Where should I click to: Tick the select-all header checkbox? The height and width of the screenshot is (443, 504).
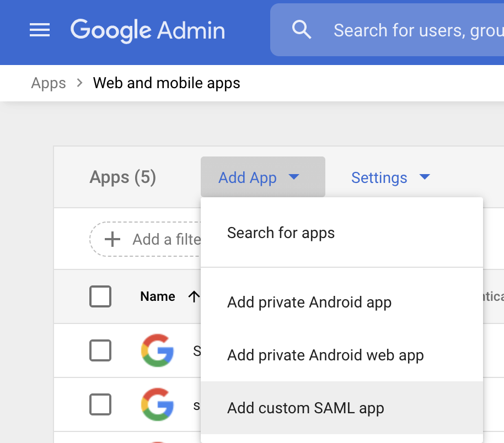click(100, 296)
